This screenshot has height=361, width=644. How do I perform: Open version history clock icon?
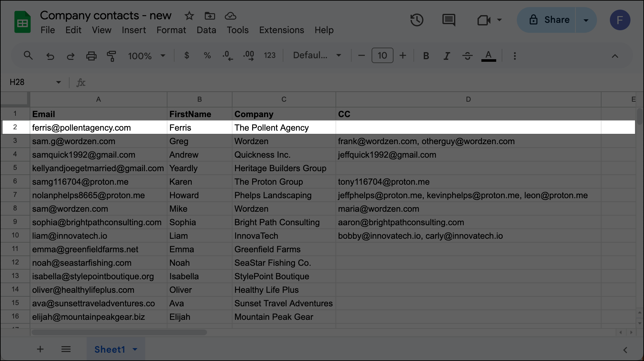point(417,20)
